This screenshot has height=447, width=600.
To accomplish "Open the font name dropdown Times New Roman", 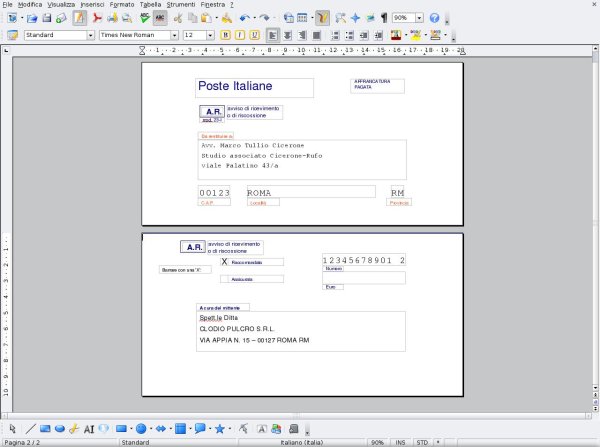I will (x=174, y=35).
